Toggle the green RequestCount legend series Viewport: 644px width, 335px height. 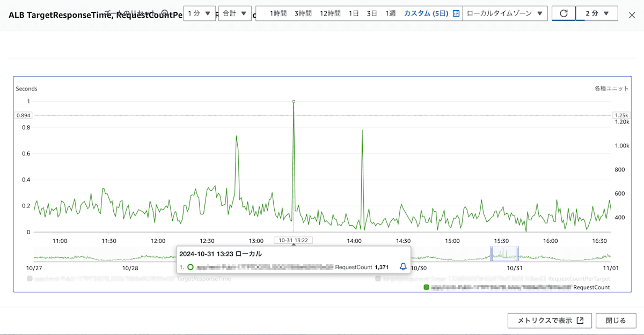(517, 287)
